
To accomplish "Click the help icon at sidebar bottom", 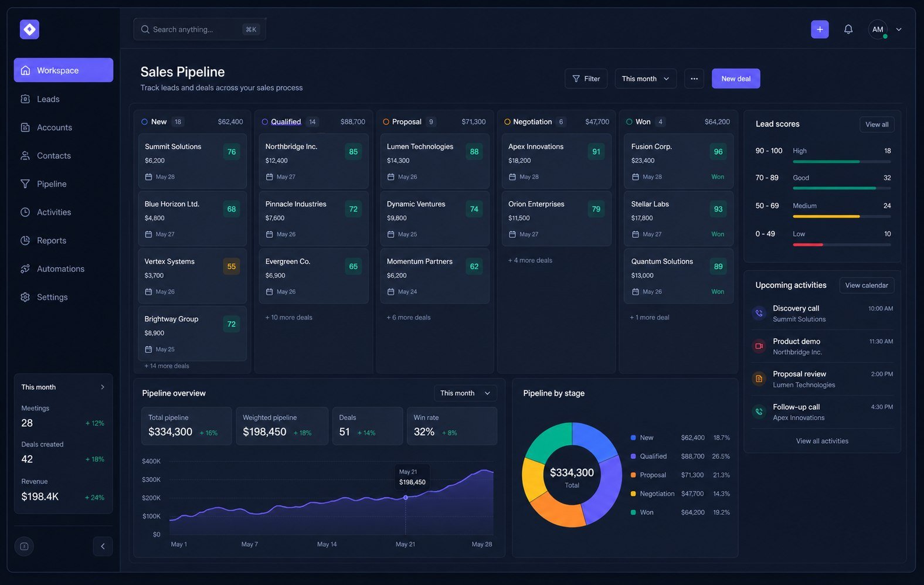I will pyautogui.click(x=24, y=546).
